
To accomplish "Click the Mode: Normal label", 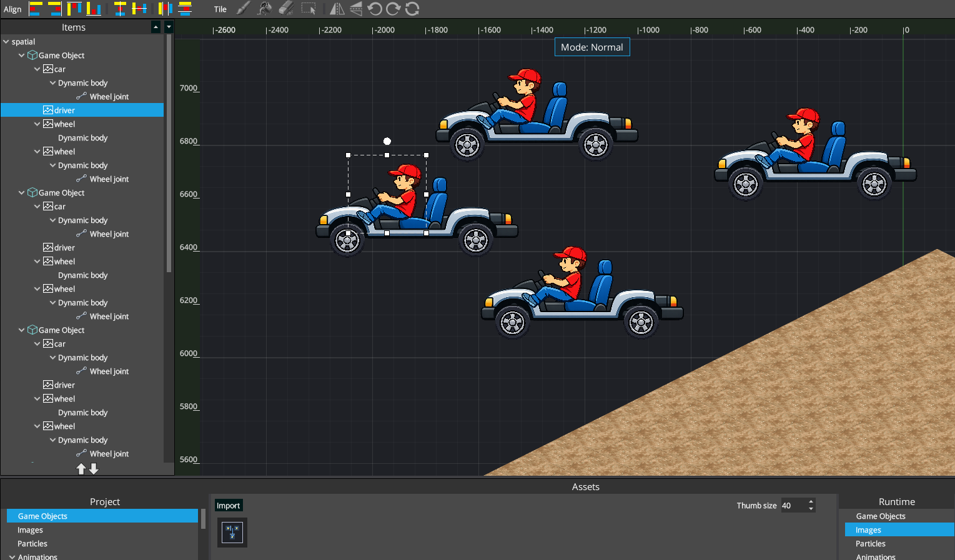I will pos(592,47).
